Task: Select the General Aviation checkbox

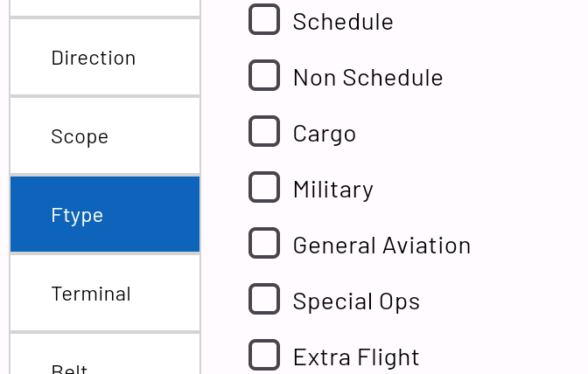Action: (264, 244)
